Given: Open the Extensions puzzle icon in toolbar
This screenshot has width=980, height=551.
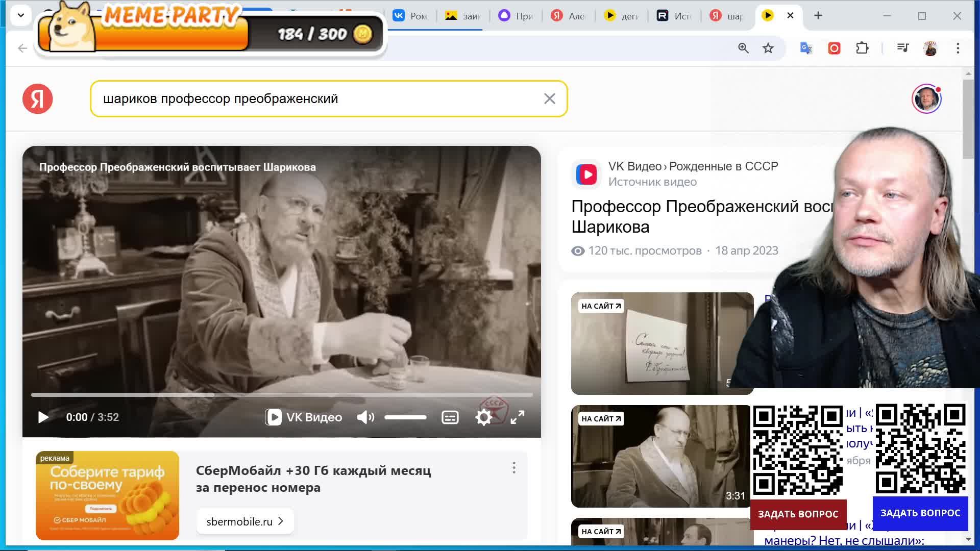Looking at the screenshot, I should (x=862, y=48).
